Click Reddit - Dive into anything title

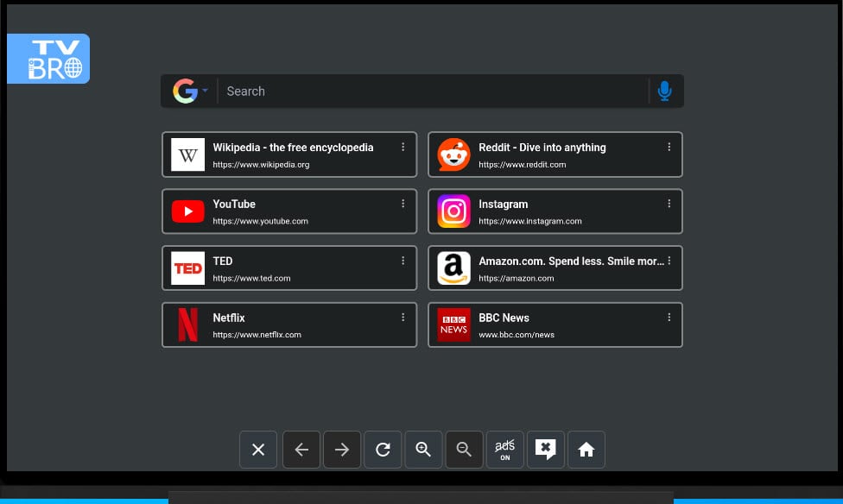pyautogui.click(x=542, y=148)
